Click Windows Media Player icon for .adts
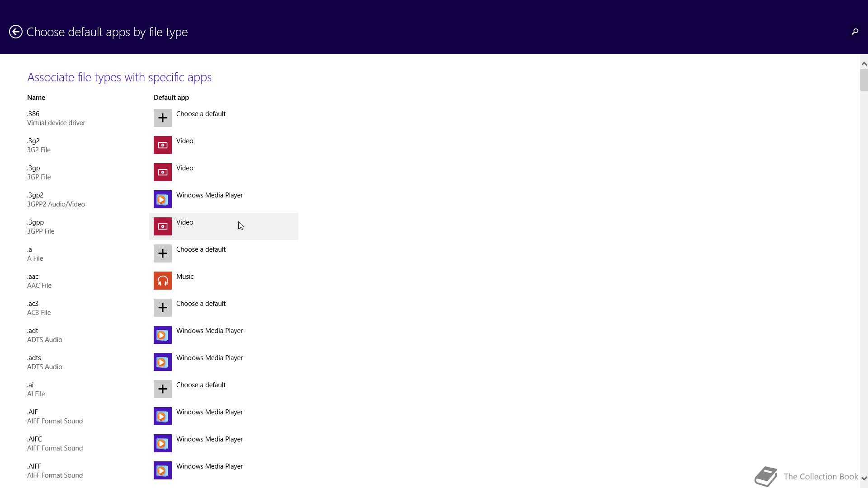The width and height of the screenshot is (868, 488). point(163,362)
